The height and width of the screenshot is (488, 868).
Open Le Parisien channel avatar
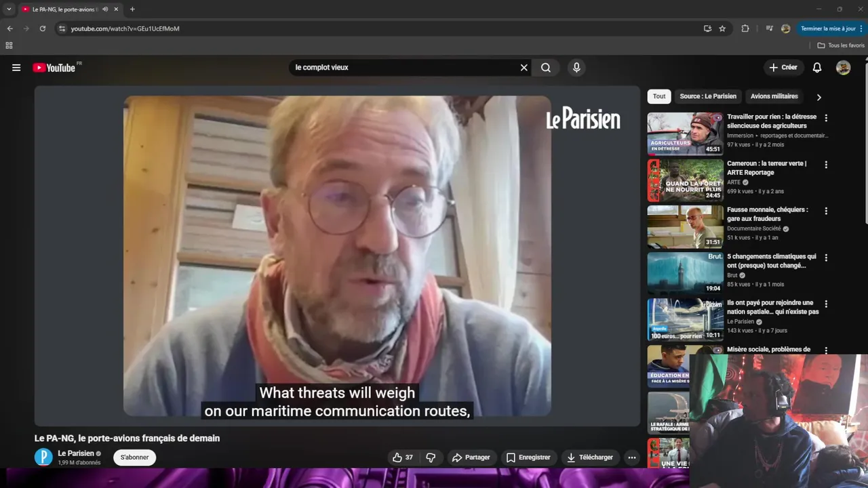click(43, 457)
